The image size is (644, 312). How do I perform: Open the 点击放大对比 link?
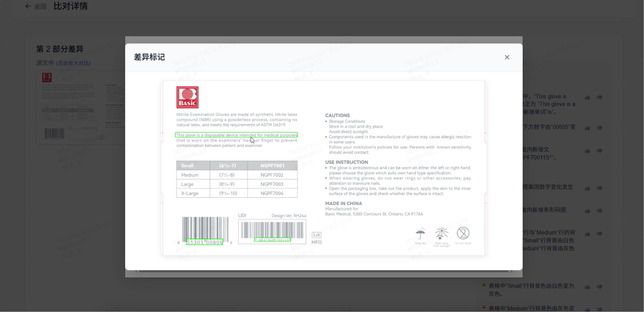coord(73,63)
